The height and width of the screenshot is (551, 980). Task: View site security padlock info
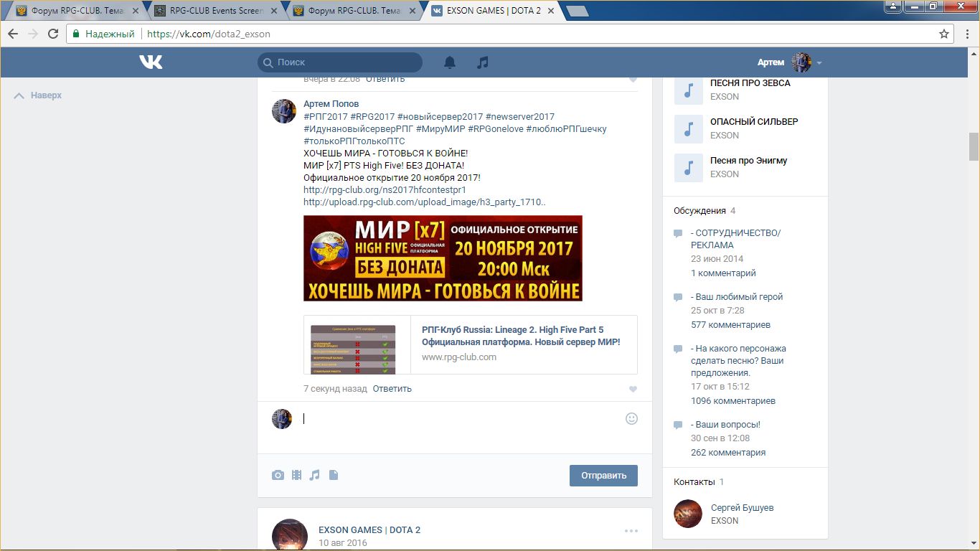coord(77,34)
